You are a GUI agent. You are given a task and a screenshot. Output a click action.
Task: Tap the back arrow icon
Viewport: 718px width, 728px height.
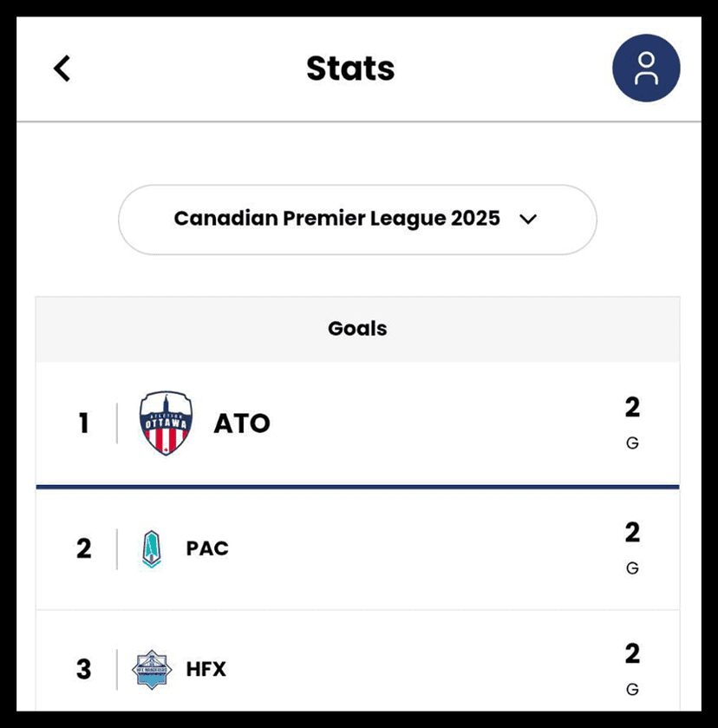62,68
